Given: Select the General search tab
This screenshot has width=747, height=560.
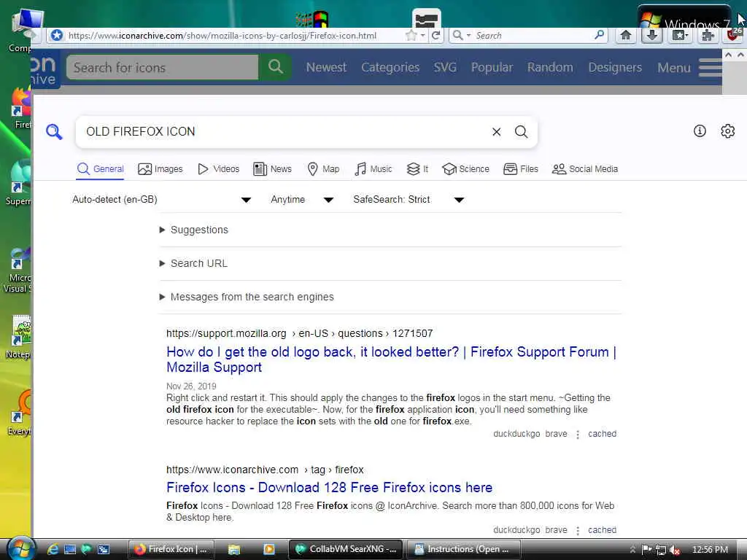Looking at the screenshot, I should point(100,169).
